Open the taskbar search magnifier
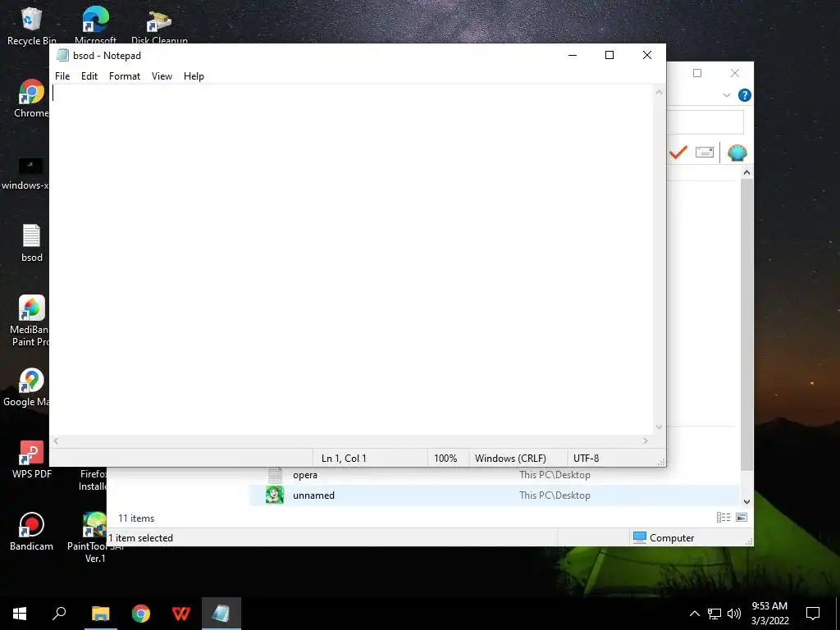The height and width of the screenshot is (630, 840). [x=59, y=614]
